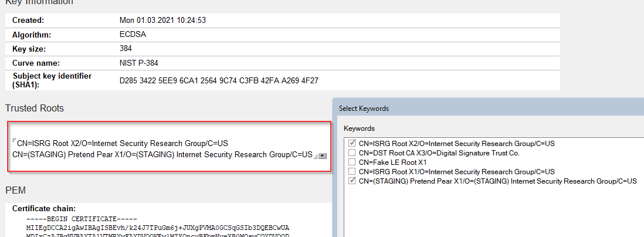Enable the Fake LE Root X1 keyword

(351, 162)
